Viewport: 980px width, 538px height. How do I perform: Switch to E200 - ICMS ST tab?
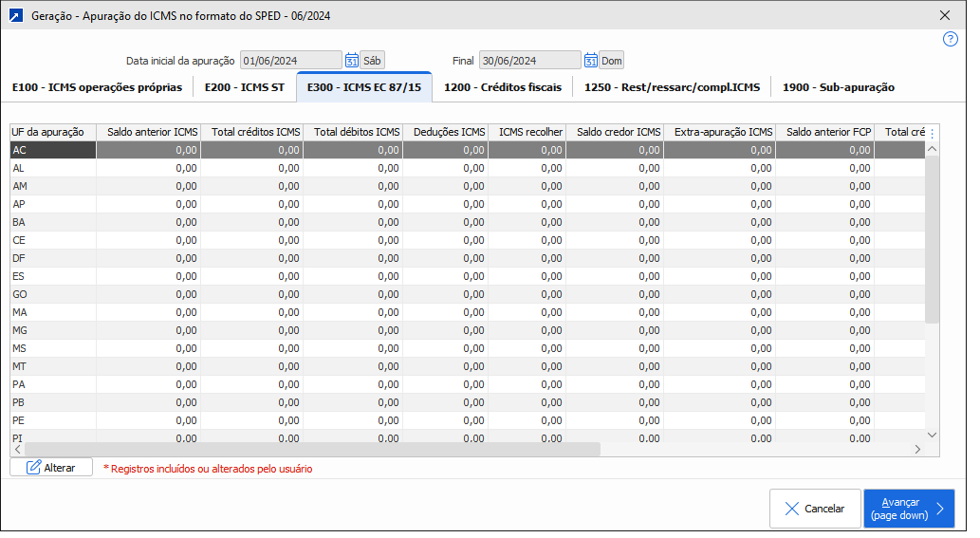(x=244, y=87)
